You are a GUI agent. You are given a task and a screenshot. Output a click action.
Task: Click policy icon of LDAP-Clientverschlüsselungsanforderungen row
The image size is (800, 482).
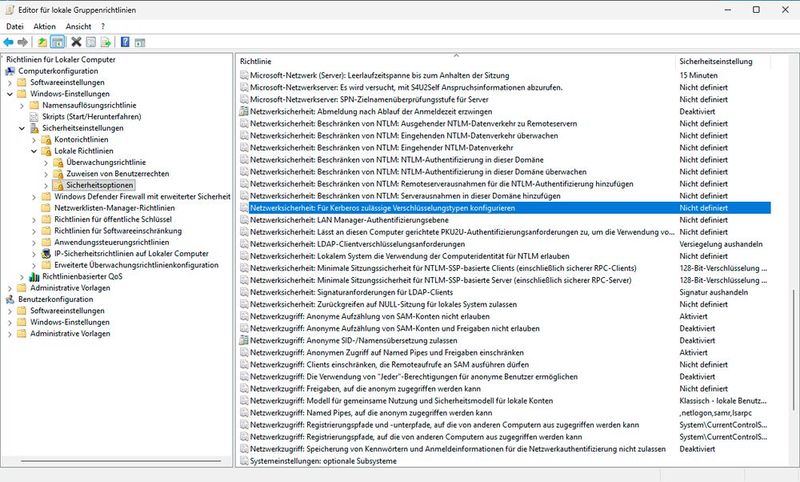coord(244,244)
